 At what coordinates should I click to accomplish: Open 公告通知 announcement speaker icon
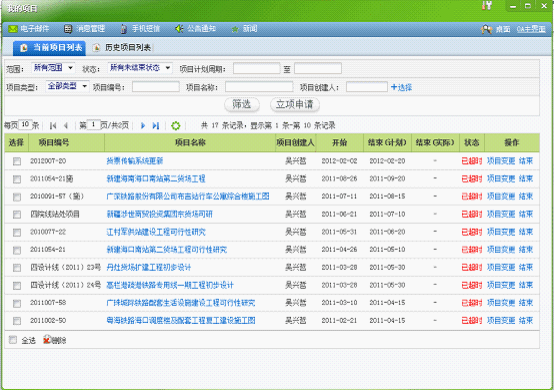point(179,29)
